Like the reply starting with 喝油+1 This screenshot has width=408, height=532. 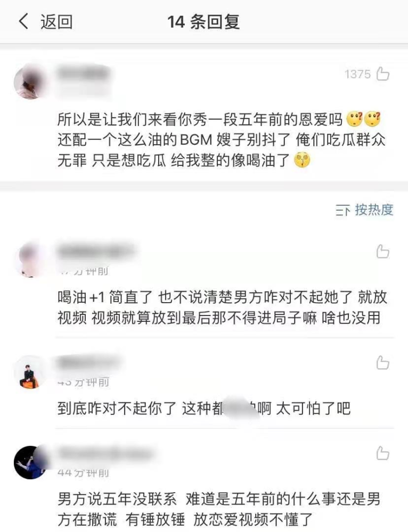[383, 252]
